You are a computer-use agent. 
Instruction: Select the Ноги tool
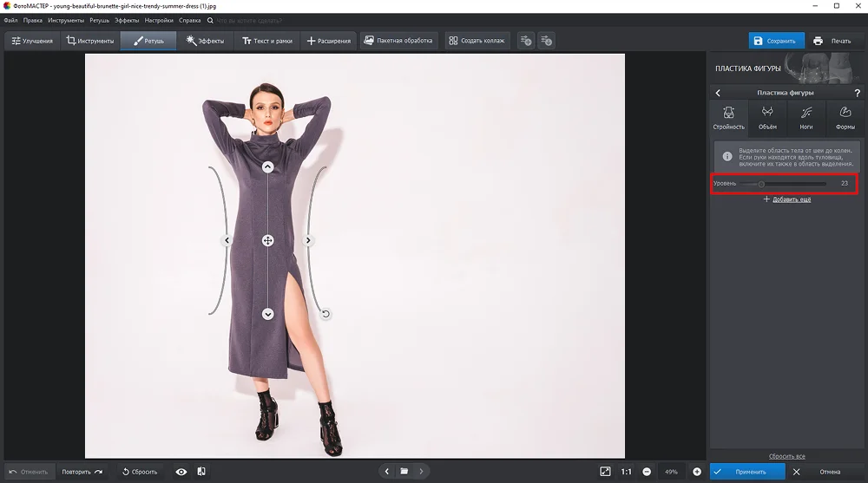[x=806, y=118]
